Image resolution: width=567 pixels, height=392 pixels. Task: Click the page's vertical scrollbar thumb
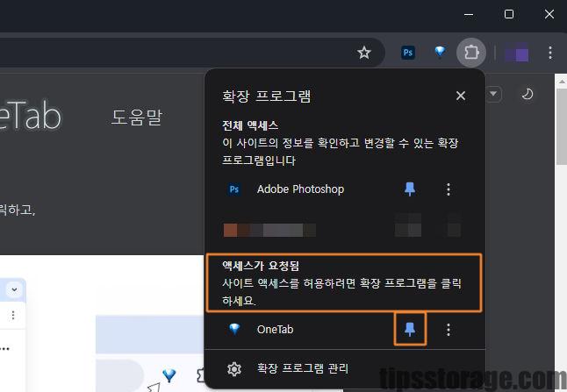561,125
